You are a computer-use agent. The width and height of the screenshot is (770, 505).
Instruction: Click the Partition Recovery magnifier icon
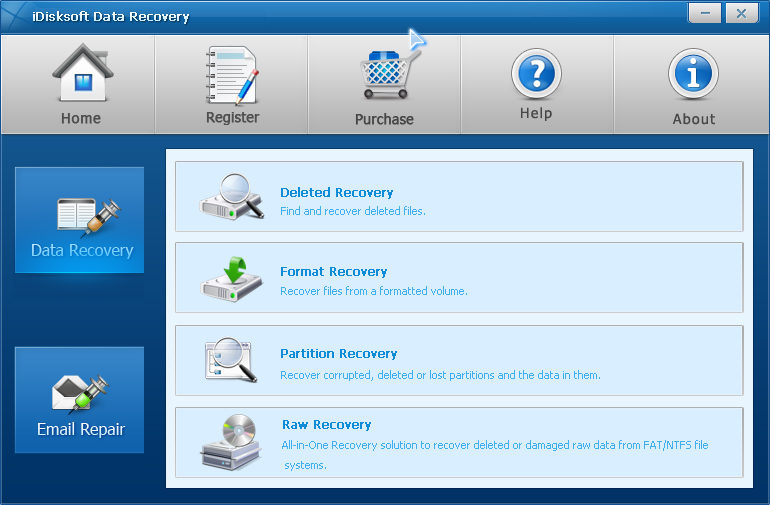tap(230, 359)
